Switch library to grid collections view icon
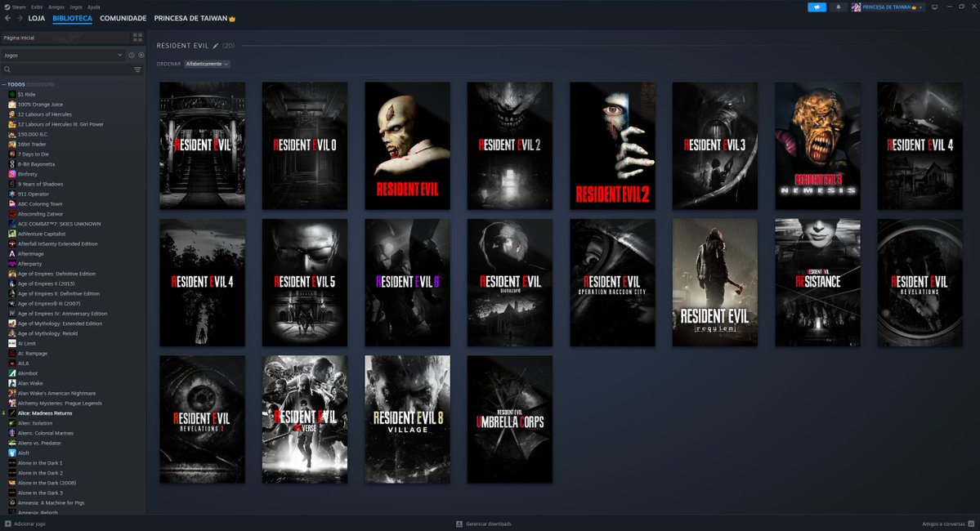Image resolution: width=980 pixels, height=531 pixels. pyautogui.click(x=137, y=38)
